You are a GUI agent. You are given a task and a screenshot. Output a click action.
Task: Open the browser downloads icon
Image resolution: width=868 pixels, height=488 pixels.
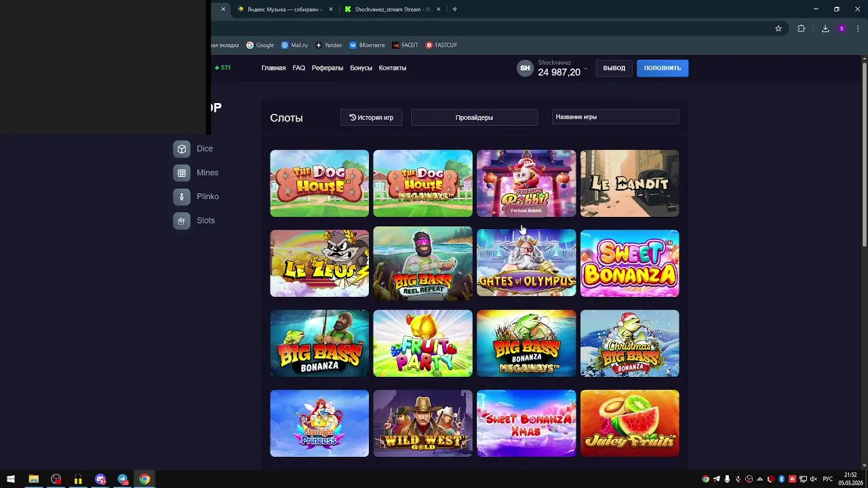(x=825, y=28)
